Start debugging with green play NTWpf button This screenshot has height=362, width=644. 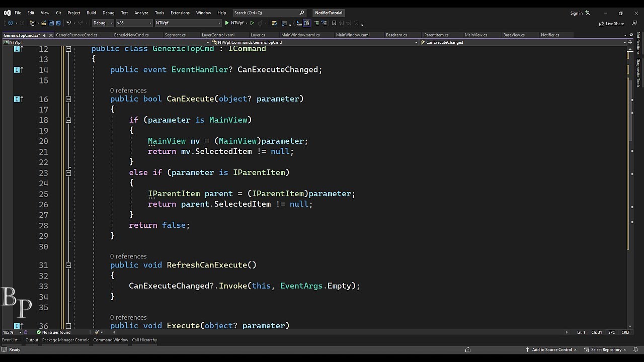pos(235,23)
